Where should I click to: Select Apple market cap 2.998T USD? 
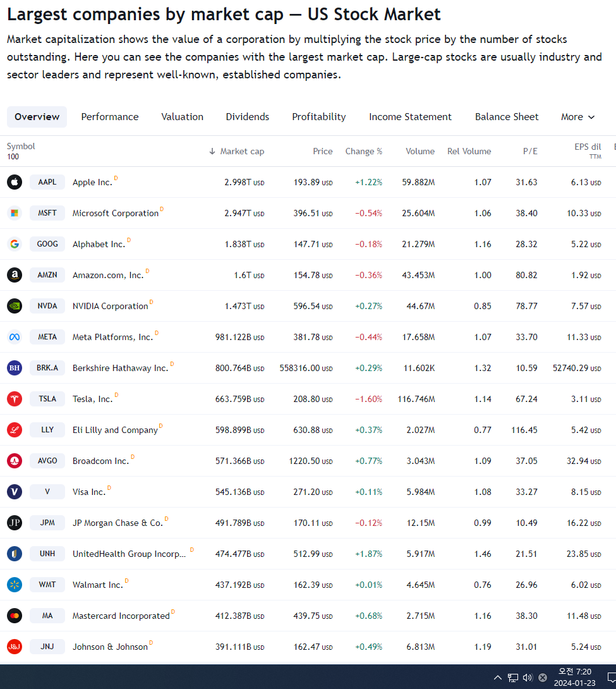pyautogui.click(x=244, y=182)
